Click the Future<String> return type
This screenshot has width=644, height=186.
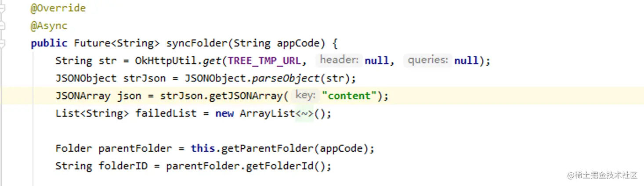coord(117,43)
